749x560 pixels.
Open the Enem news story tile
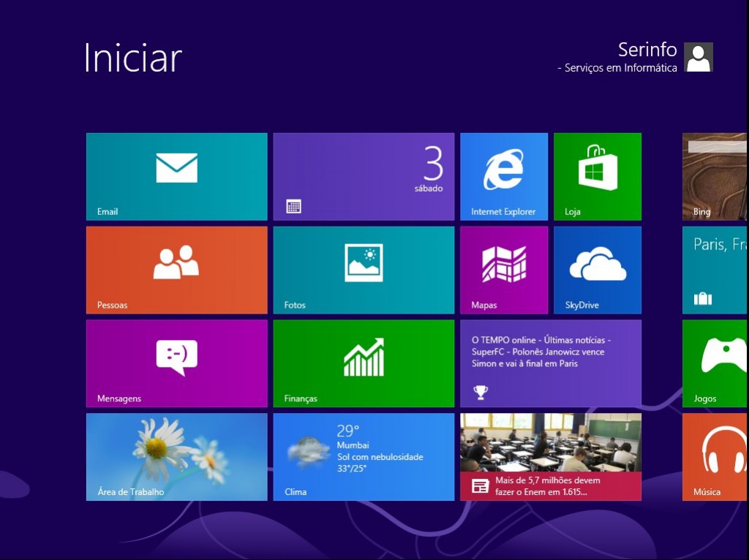[550, 457]
